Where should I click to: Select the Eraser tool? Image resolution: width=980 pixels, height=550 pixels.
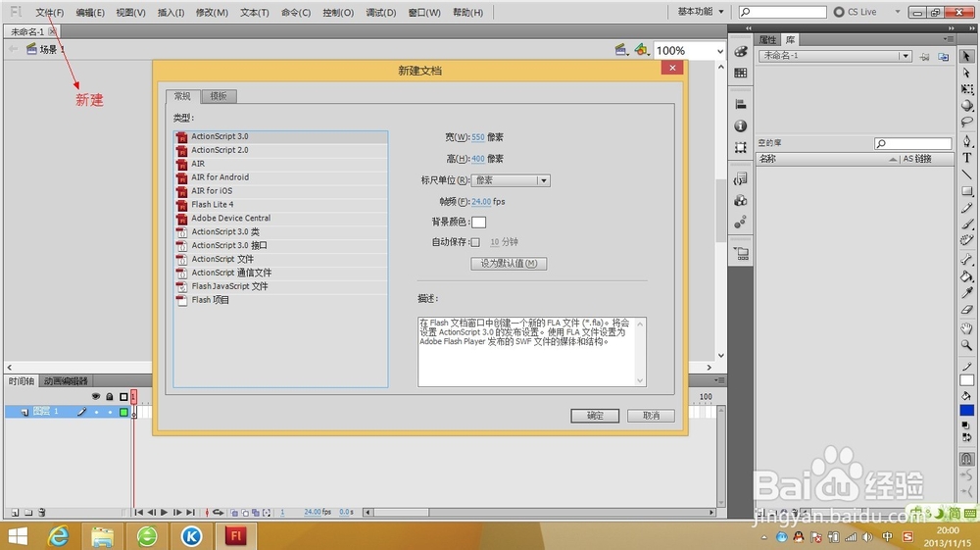(966, 309)
